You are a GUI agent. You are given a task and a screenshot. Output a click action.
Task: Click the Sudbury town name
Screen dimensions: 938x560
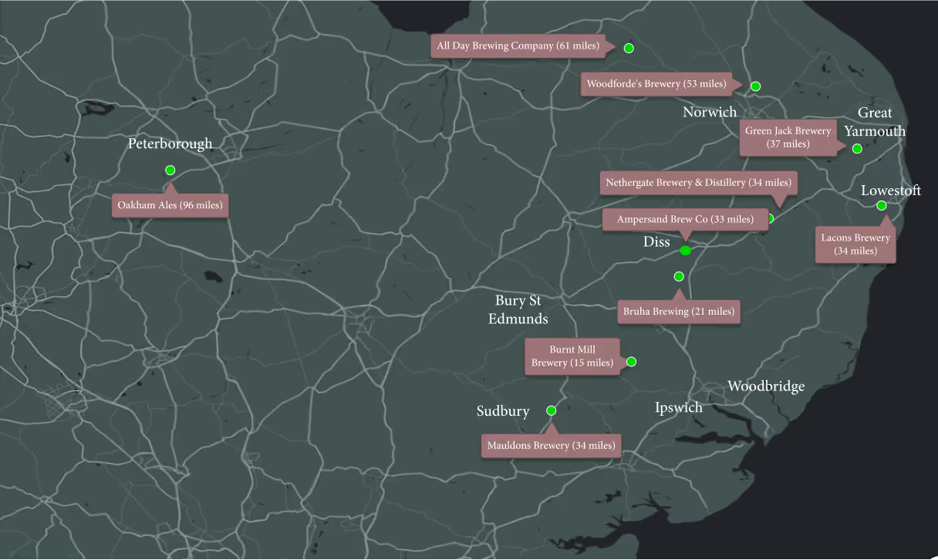[503, 411]
